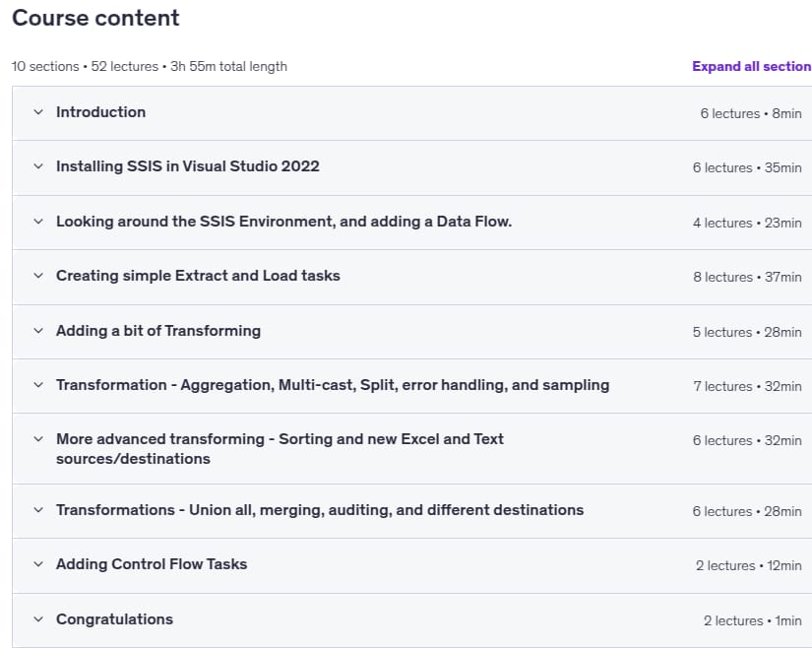Open the Introduction section title
Viewport: 812px width, 648px height.
point(101,112)
